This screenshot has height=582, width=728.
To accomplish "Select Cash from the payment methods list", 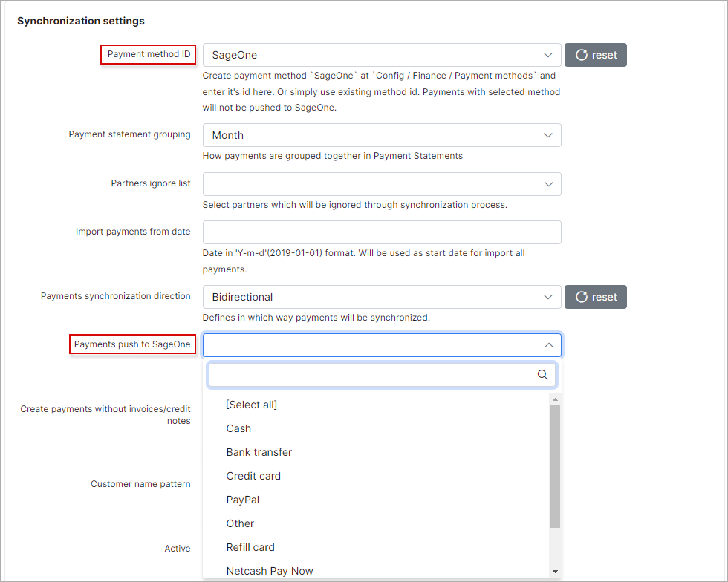I will (x=238, y=428).
